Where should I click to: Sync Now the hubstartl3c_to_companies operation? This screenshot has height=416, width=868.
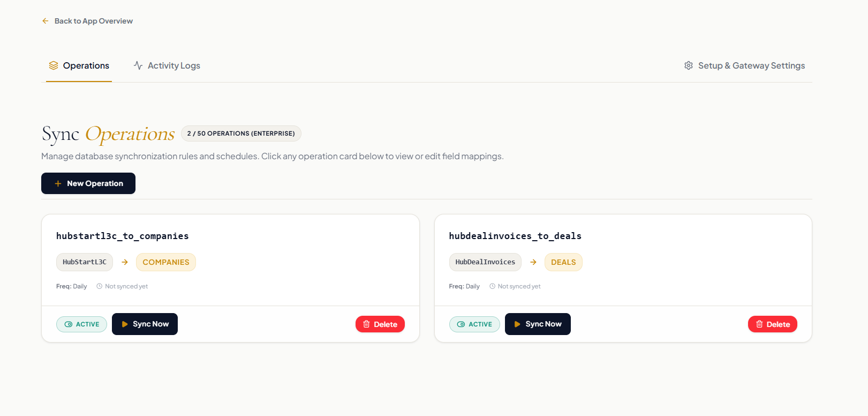pos(145,324)
